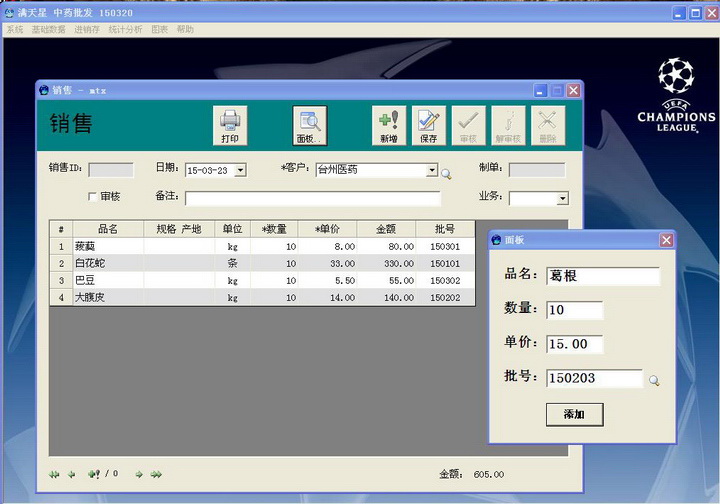Screen dimensions: 720x504
Task: Open the 日期 date dropdown
Action: point(240,170)
